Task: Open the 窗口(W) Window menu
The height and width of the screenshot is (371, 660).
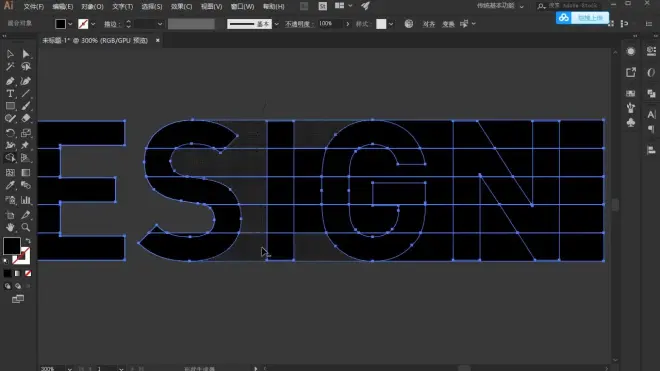Action: point(242,7)
